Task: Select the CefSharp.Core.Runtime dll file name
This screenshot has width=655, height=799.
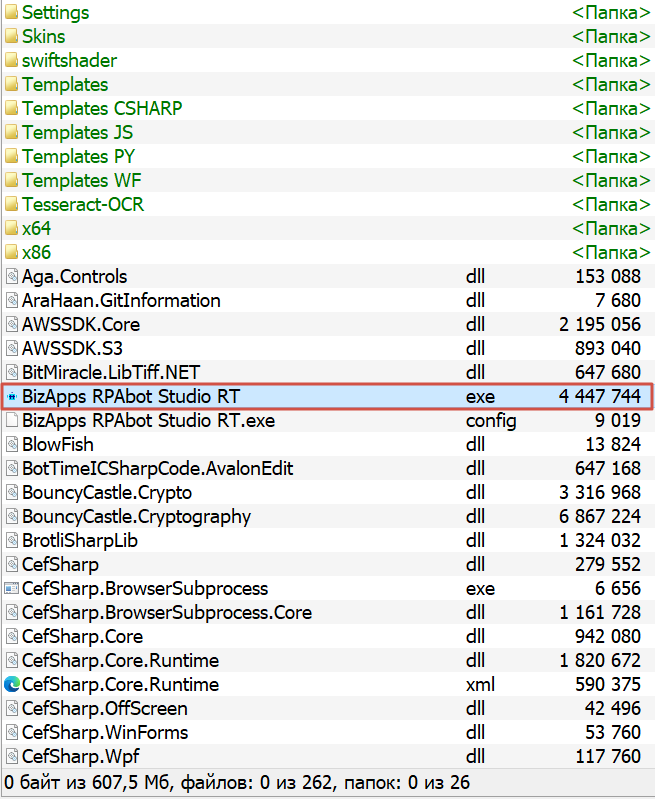Action: pos(121,660)
